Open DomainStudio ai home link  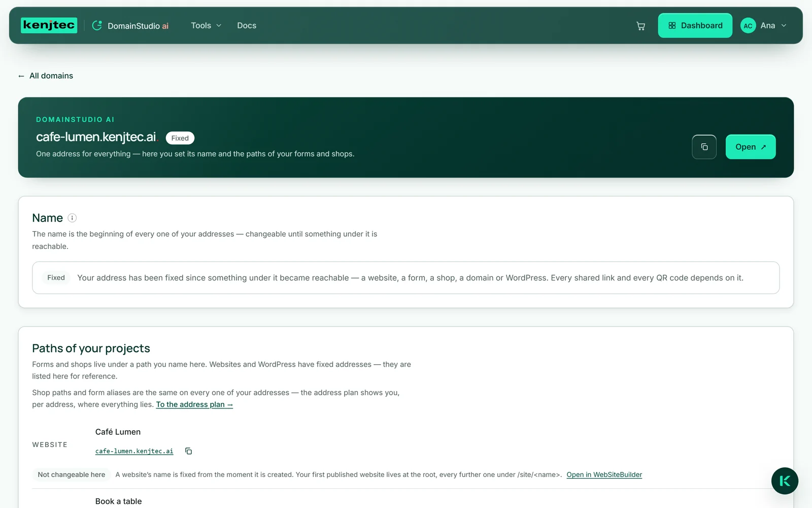click(x=130, y=25)
